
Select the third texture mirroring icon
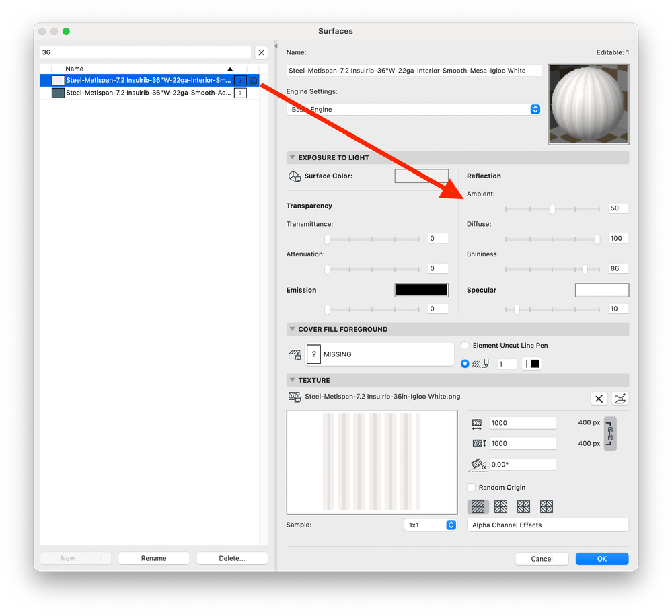pyautogui.click(x=523, y=507)
